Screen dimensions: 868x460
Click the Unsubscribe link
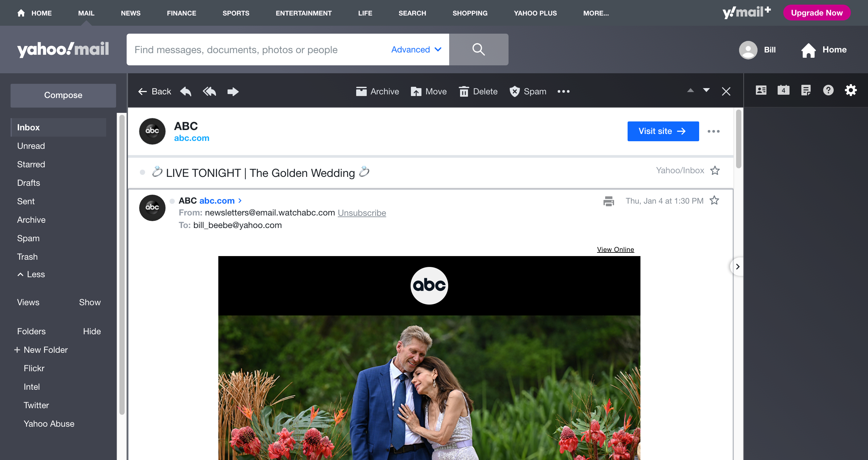pos(362,213)
